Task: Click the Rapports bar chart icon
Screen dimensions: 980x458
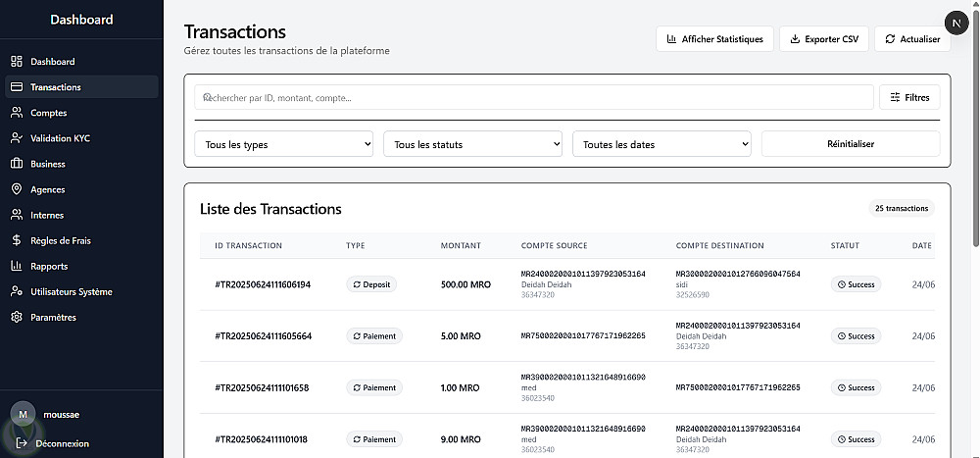Action: 17,266
